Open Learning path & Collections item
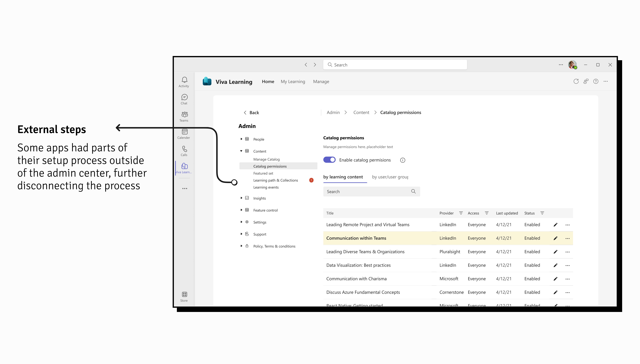Viewport: 640px width, 364px height. click(x=275, y=180)
